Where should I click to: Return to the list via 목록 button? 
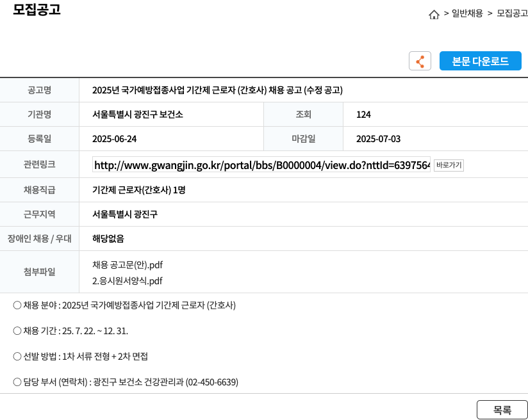(x=502, y=410)
